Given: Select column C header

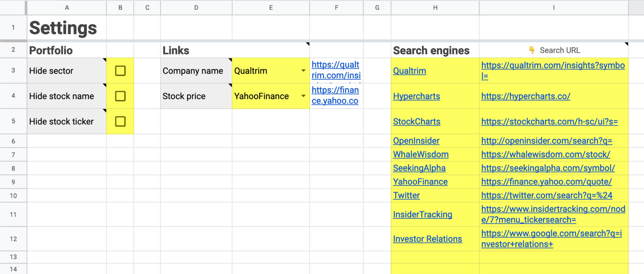Looking at the screenshot, I should [147, 7].
